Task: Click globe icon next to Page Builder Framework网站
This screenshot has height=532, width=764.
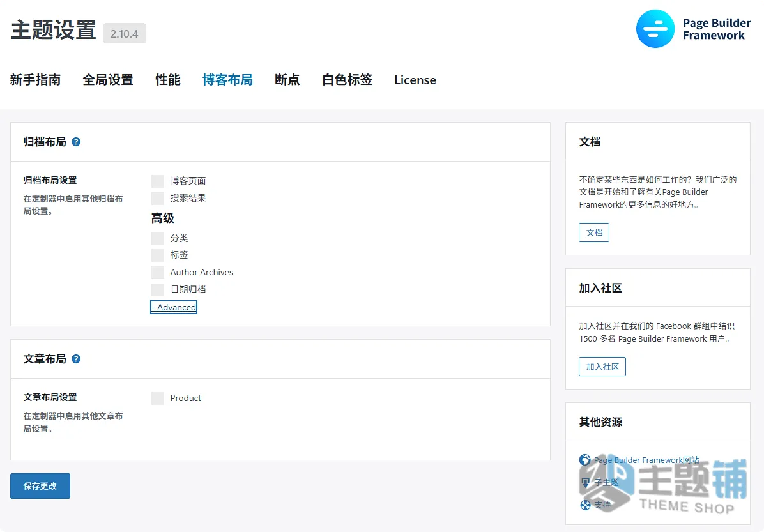Action: 584,459
